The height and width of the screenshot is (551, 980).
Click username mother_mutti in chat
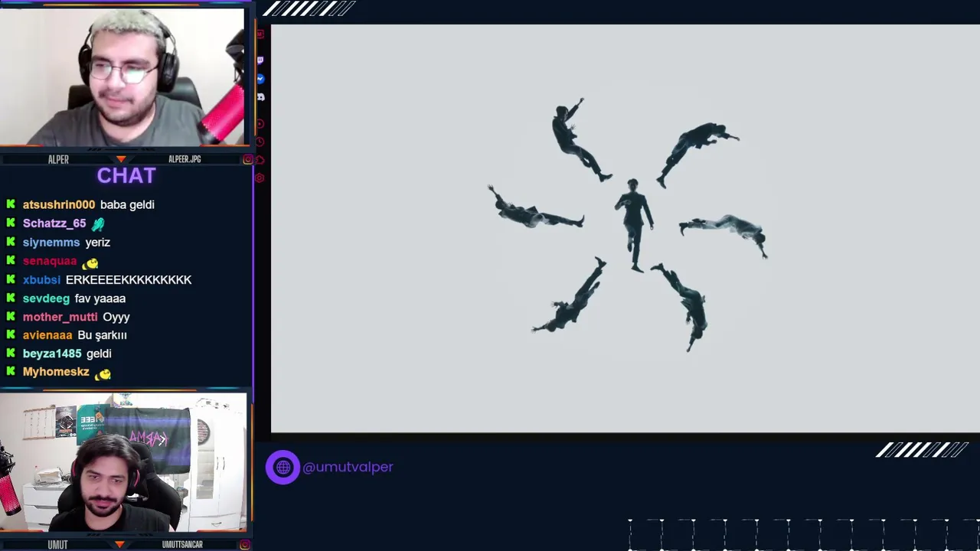pos(60,317)
